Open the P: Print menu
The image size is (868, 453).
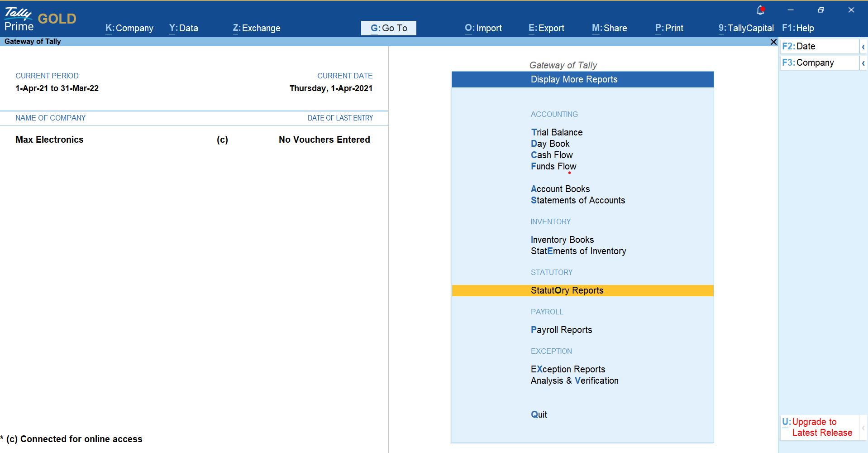point(669,28)
